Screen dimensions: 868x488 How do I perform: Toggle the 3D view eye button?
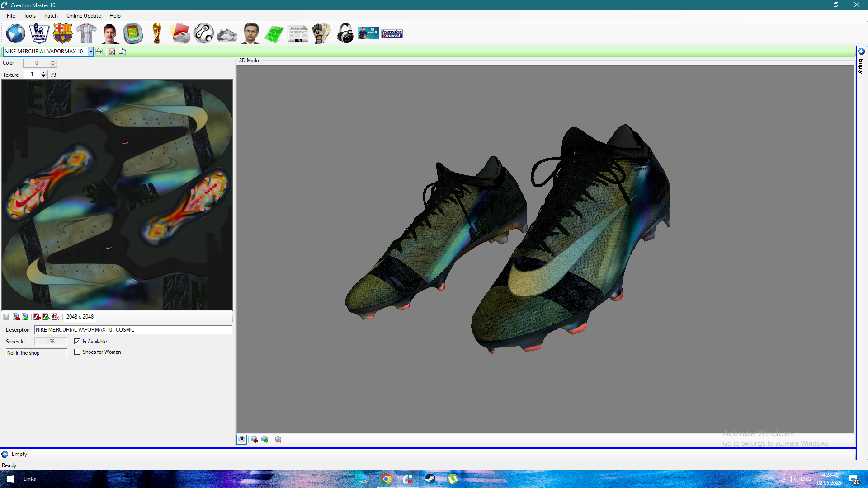(242, 440)
